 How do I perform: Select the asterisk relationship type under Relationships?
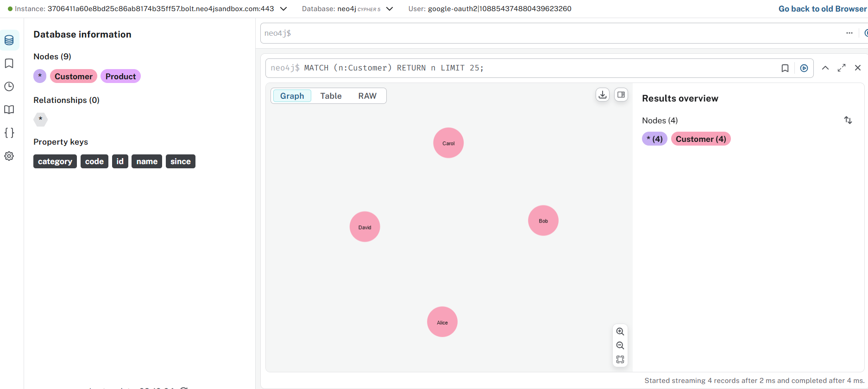click(x=41, y=120)
